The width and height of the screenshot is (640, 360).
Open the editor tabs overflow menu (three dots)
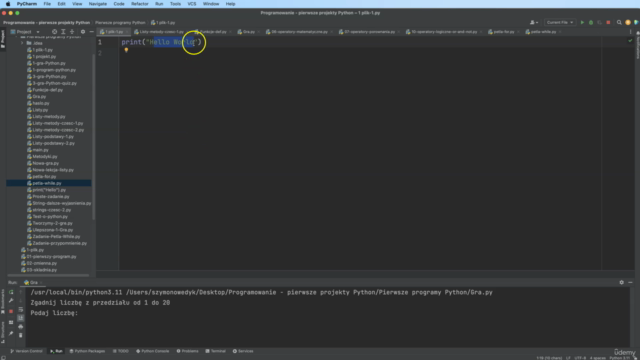(x=630, y=31)
